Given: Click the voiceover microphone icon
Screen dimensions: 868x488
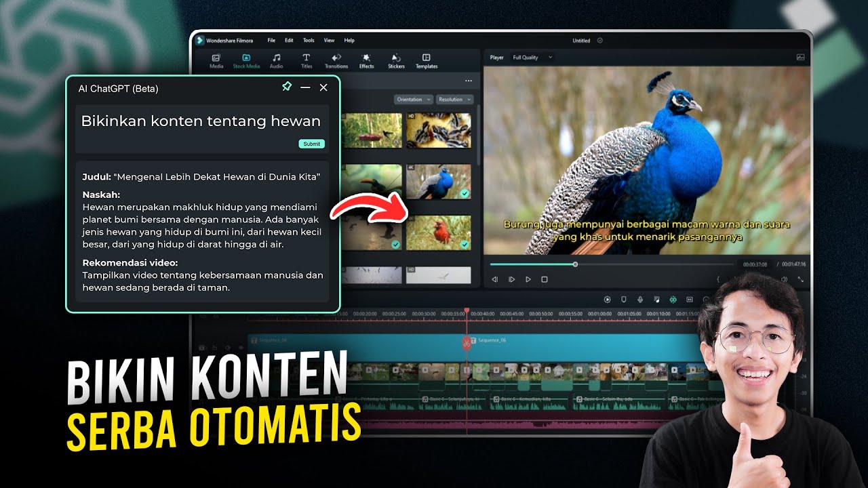Looking at the screenshot, I should tap(640, 299).
